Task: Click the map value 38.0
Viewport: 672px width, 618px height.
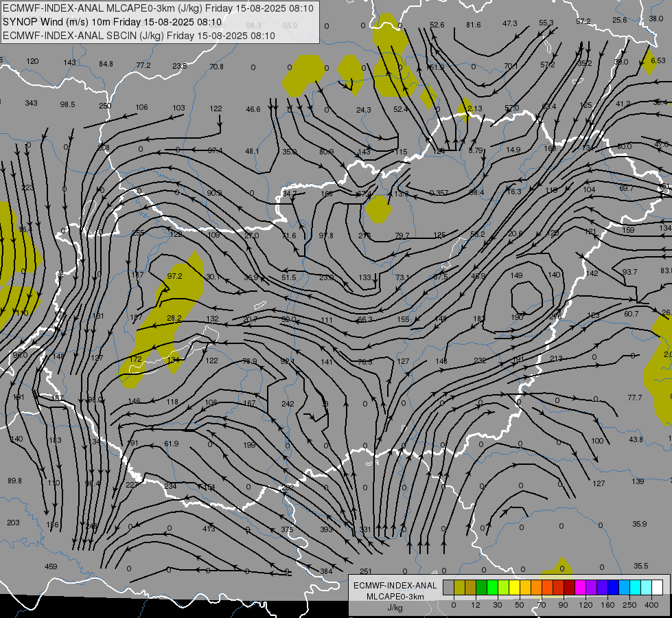Action: click(656, 19)
